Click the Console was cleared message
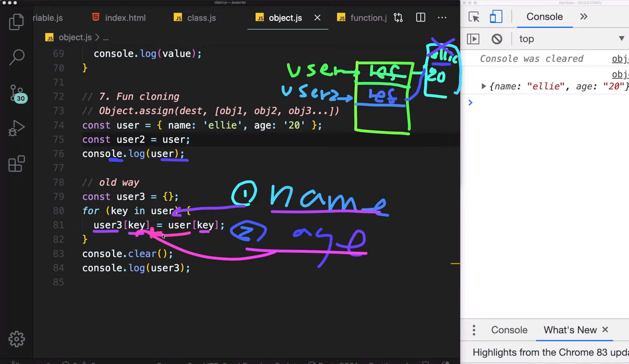This screenshot has height=364, width=629. click(x=531, y=59)
